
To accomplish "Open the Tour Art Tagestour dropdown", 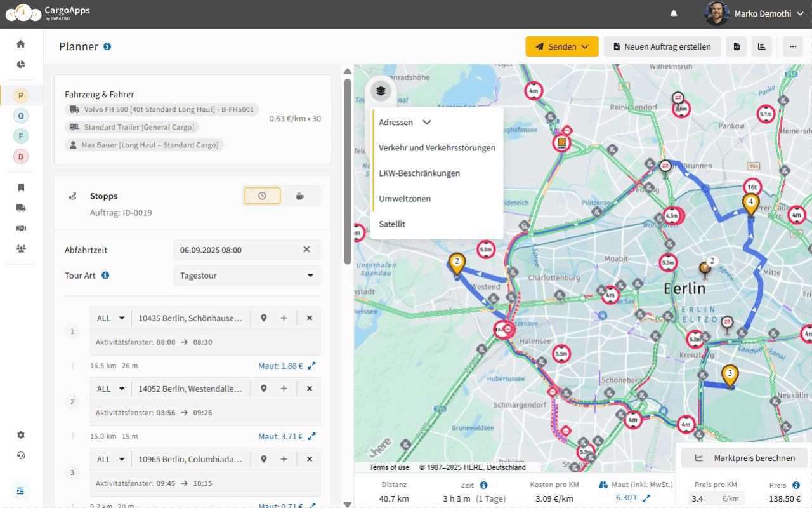I will click(246, 276).
